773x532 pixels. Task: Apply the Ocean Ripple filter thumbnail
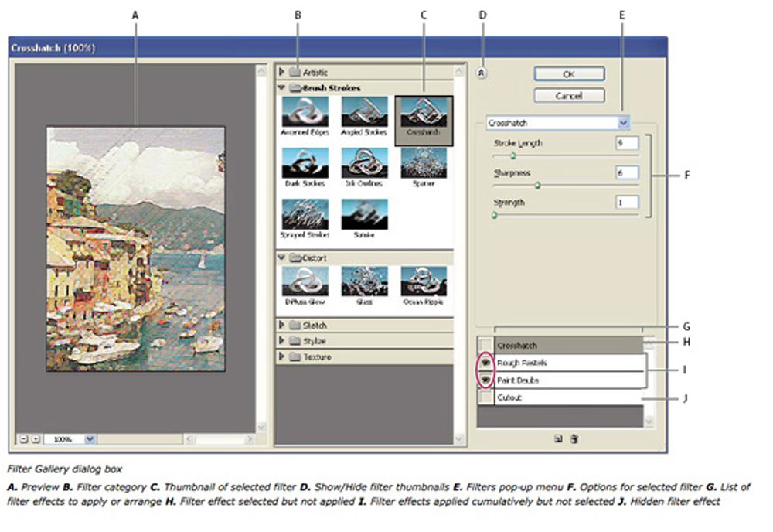click(424, 282)
